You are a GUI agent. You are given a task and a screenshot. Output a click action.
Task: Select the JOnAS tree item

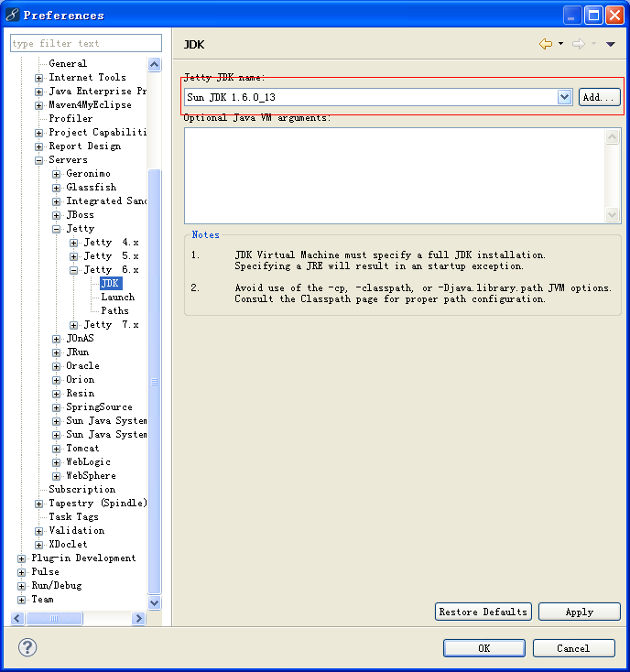click(x=81, y=338)
